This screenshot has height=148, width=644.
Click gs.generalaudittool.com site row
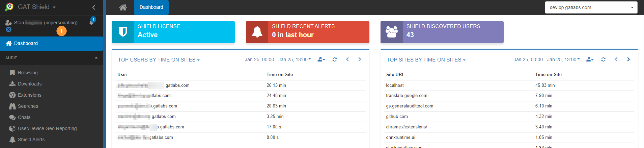point(509,106)
